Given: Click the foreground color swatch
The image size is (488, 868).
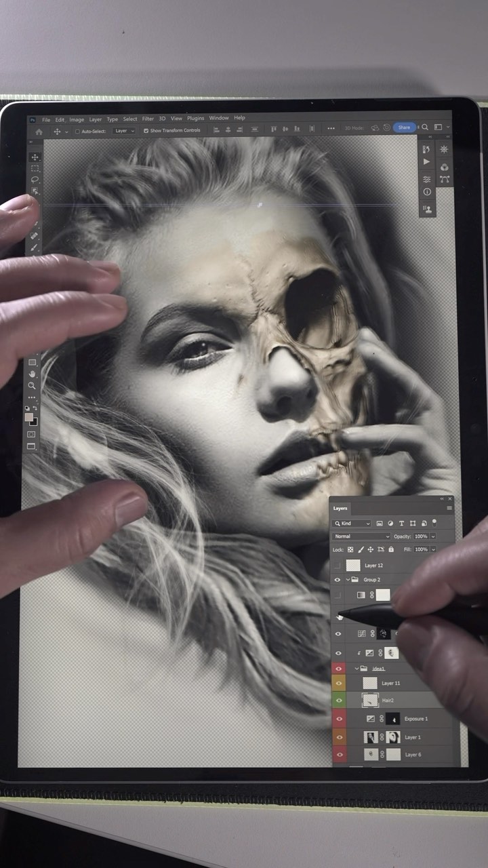Looking at the screenshot, I should (29, 417).
